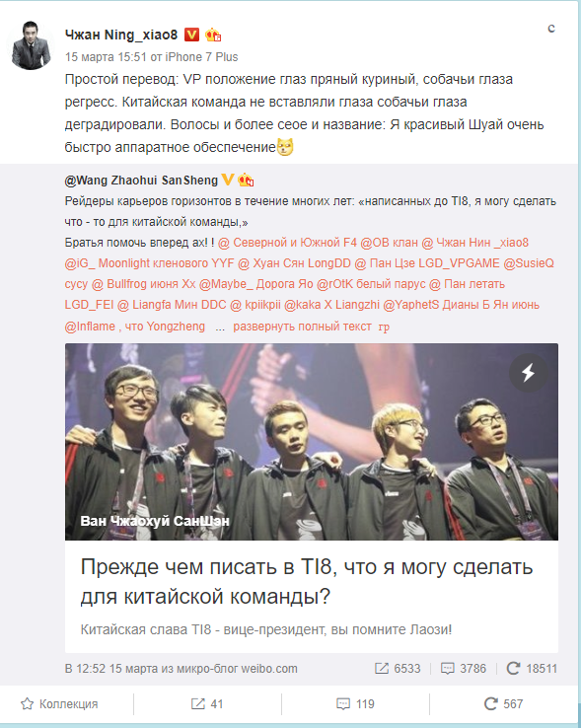Screen dimensions: 581x728
Task: Add the post to Коллекция favorites
Action: click(x=59, y=704)
